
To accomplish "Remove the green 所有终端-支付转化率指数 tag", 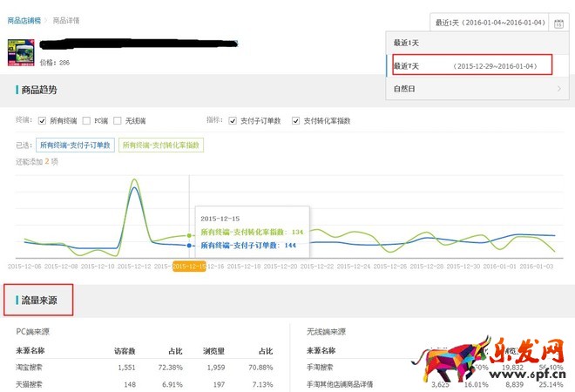I will 162,145.
